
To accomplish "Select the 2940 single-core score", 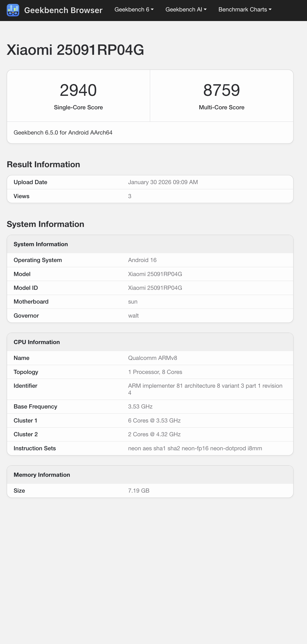I will point(78,90).
